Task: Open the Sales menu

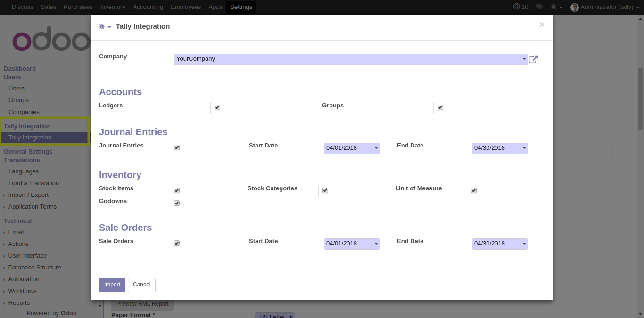Action: click(48, 7)
